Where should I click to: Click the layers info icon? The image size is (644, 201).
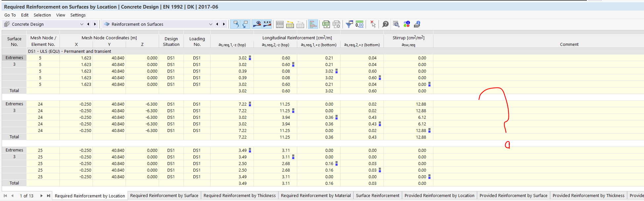pyautogui.click(x=417, y=24)
